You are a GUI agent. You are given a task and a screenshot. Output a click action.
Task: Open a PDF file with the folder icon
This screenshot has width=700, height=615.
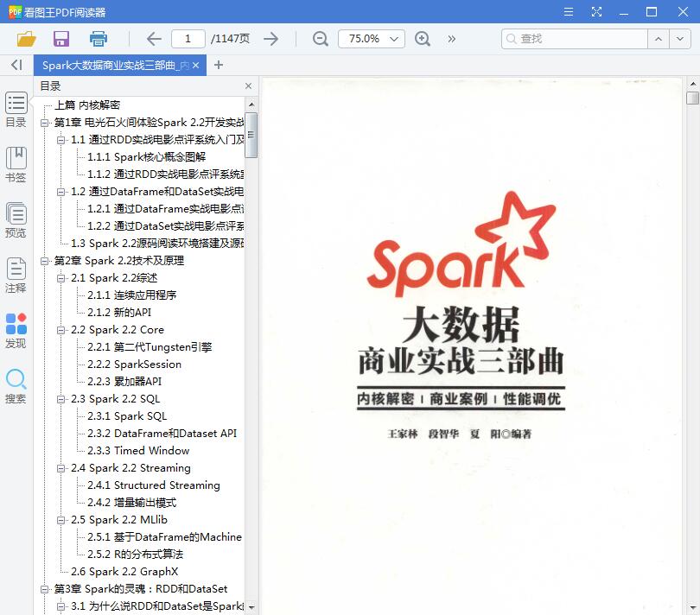pyautogui.click(x=26, y=39)
